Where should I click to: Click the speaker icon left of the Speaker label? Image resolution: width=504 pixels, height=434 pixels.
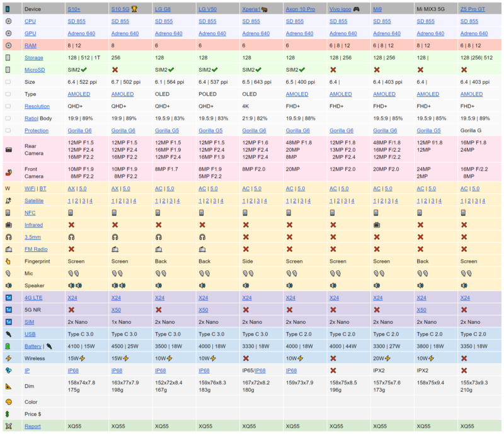coord(8,285)
